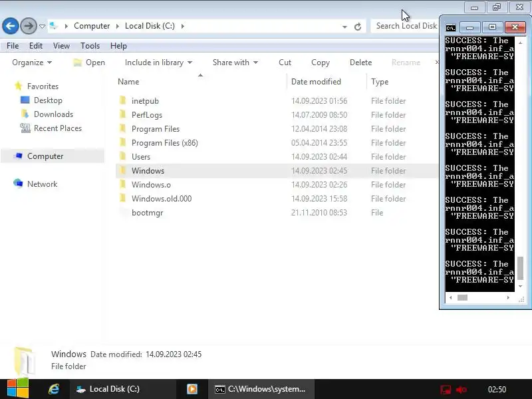Click the computer icon in address bar

[54, 26]
